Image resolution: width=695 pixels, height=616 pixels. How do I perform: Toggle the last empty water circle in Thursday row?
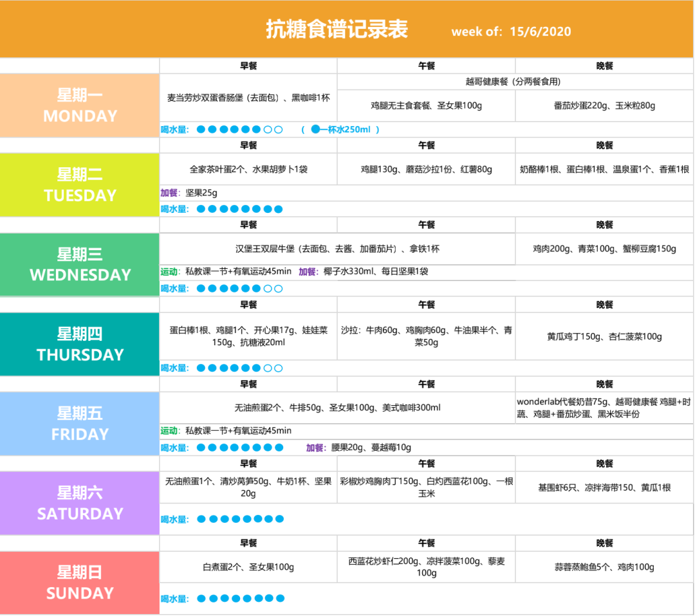tap(279, 368)
